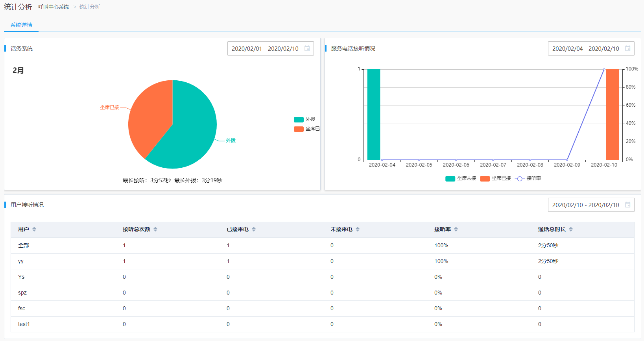Click 60% right axis label
The width and height of the screenshot is (644, 341).
point(631,105)
